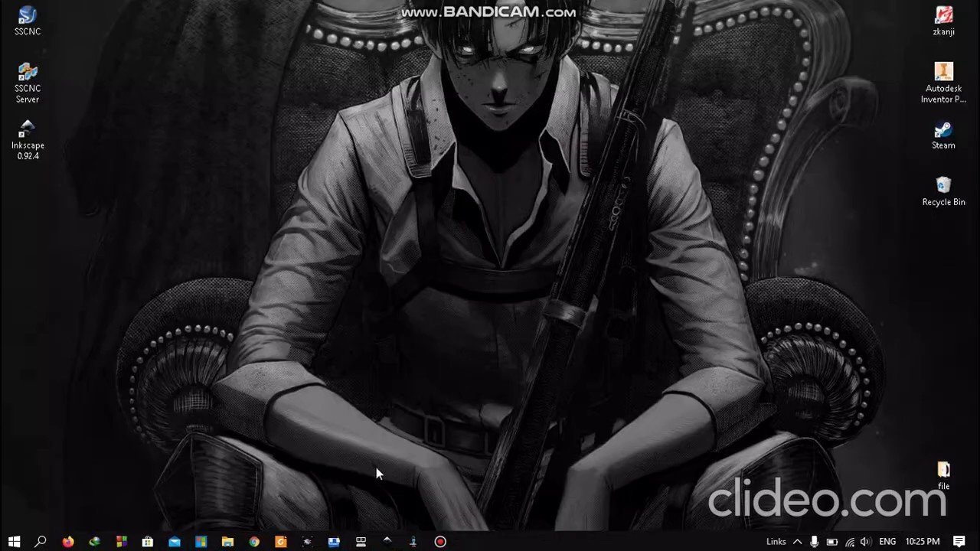Open the SSCNC desktop shortcut
The height and width of the screenshot is (551, 980).
(28, 21)
